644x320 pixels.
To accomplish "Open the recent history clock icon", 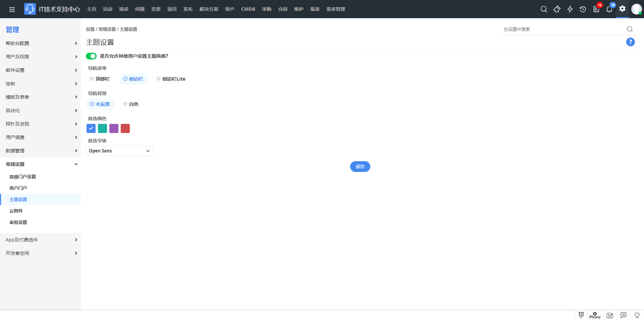I will (583, 9).
